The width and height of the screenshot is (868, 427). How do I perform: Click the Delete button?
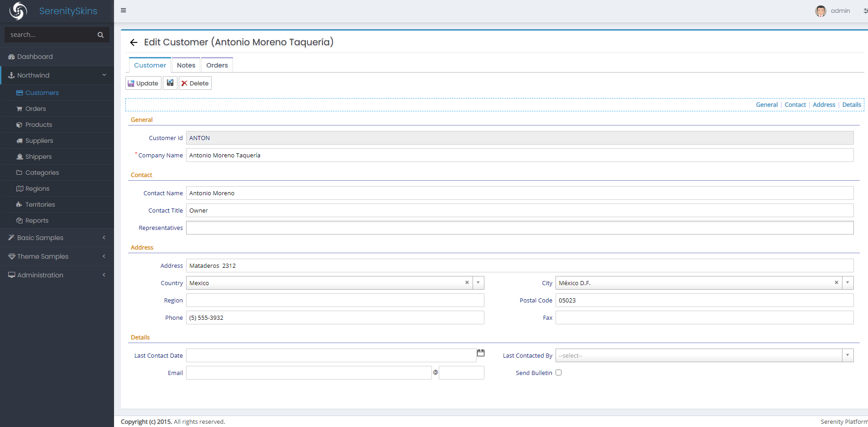coord(195,83)
